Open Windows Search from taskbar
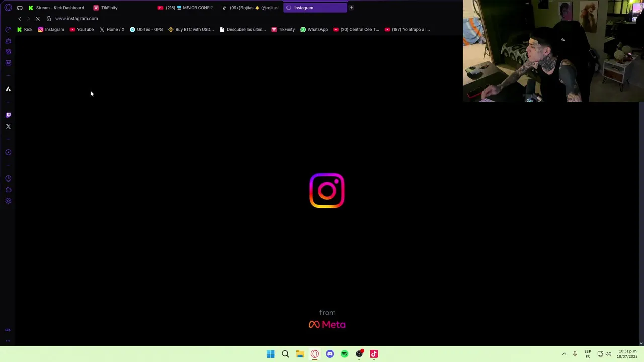Image resolution: width=644 pixels, height=362 pixels. click(x=285, y=354)
